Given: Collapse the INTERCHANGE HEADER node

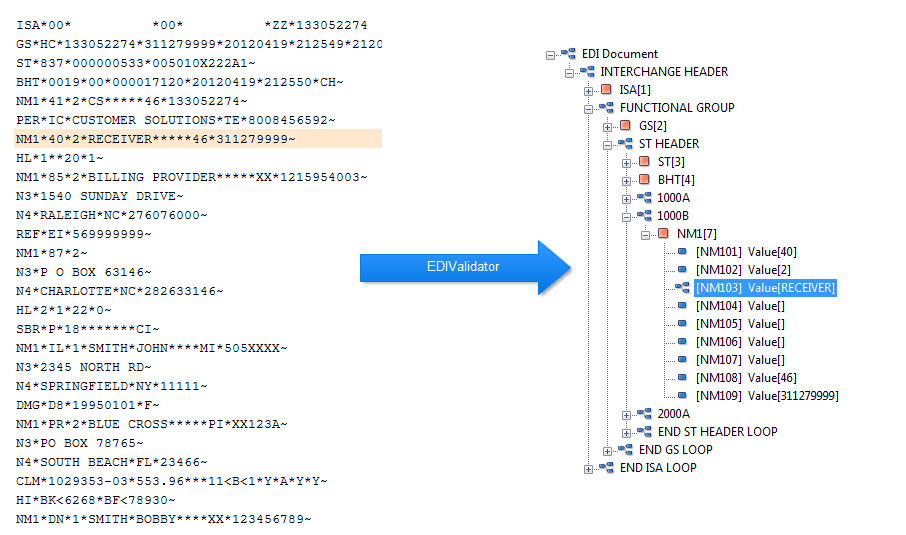Looking at the screenshot, I should [x=569, y=73].
